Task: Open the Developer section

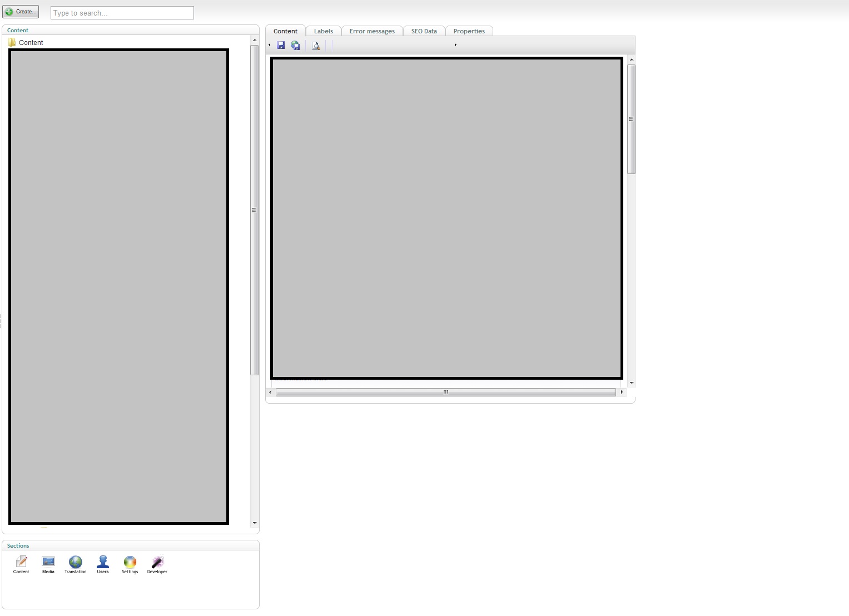Action: pyautogui.click(x=157, y=565)
